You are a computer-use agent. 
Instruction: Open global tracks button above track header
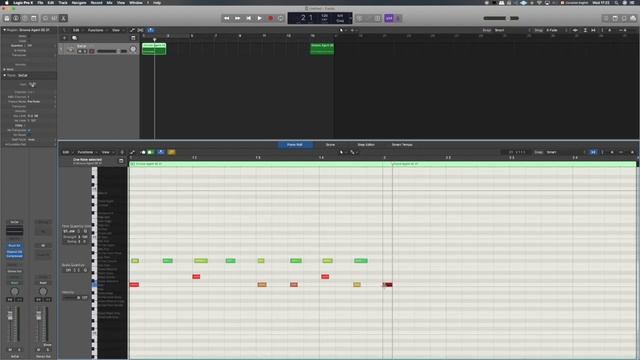click(133, 38)
